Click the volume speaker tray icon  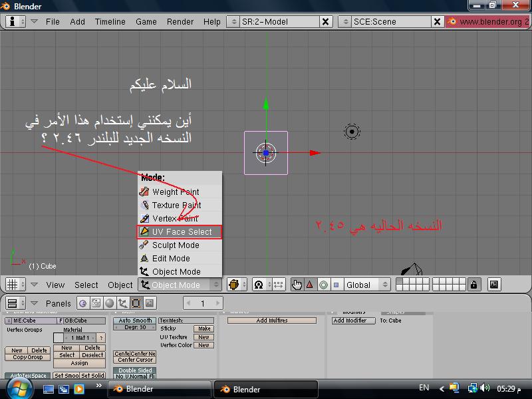(485, 388)
